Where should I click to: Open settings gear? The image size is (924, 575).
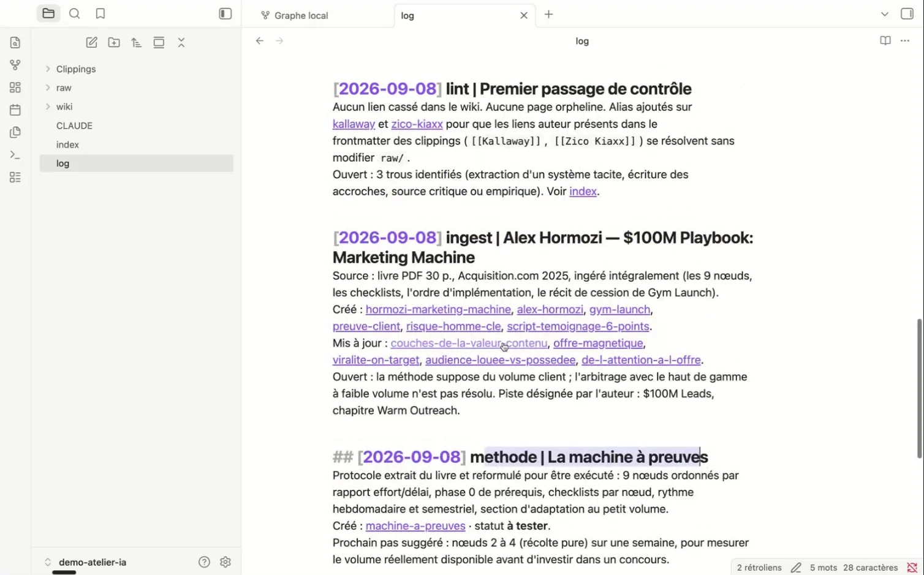click(x=225, y=562)
